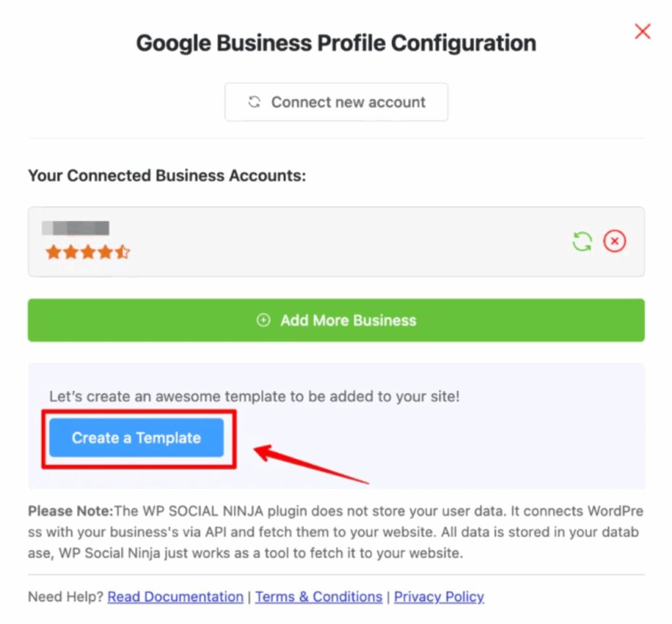This screenshot has width=672, height=624.
Task: Click the Create a Template button
Action: (x=136, y=438)
